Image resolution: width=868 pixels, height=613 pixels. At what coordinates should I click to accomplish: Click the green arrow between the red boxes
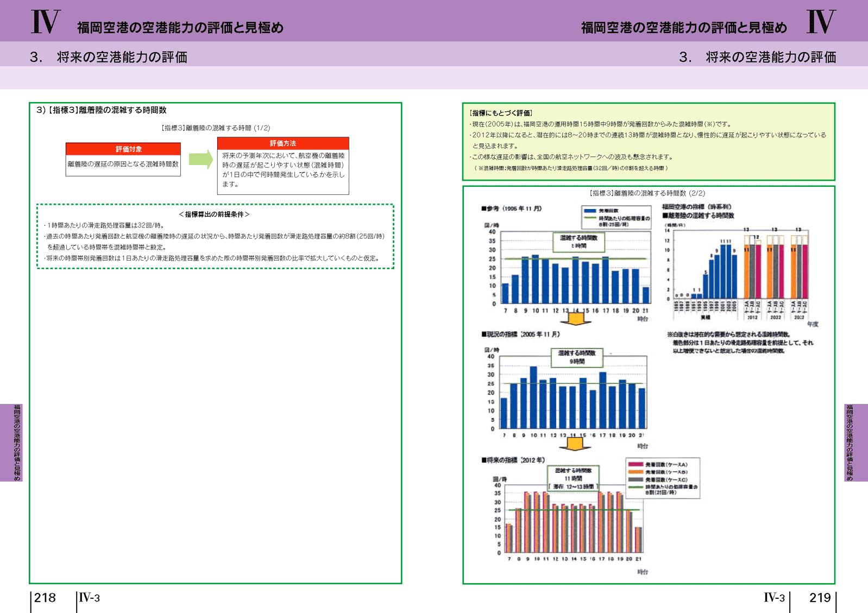201,160
